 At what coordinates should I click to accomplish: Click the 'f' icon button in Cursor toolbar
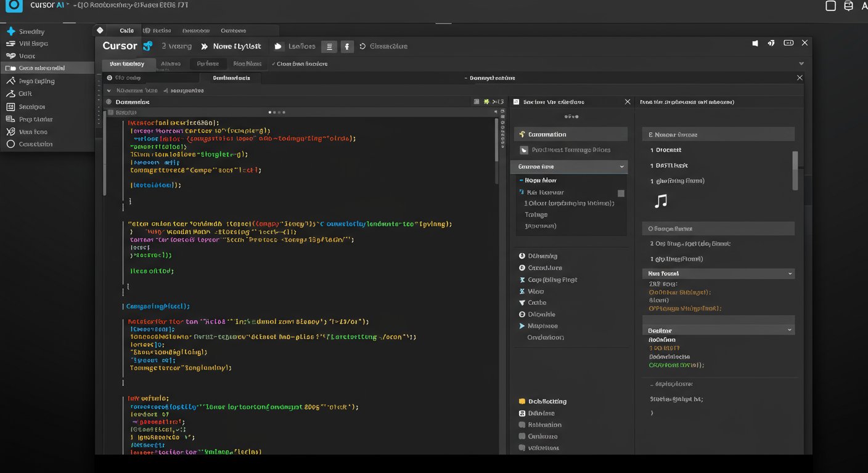point(346,47)
